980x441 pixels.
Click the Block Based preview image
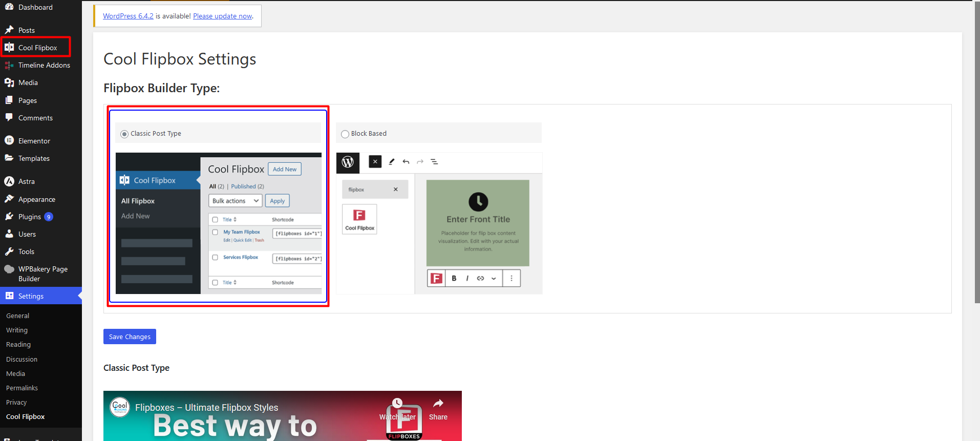[439, 223]
